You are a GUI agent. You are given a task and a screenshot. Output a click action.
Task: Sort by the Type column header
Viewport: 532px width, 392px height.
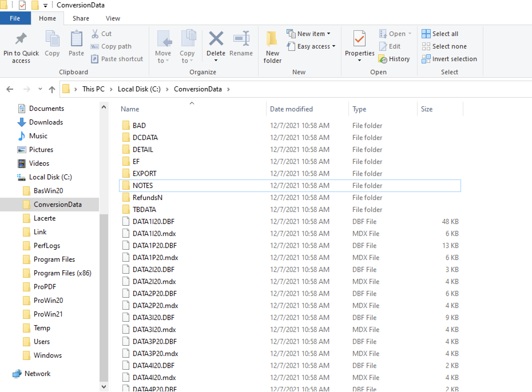coord(359,109)
